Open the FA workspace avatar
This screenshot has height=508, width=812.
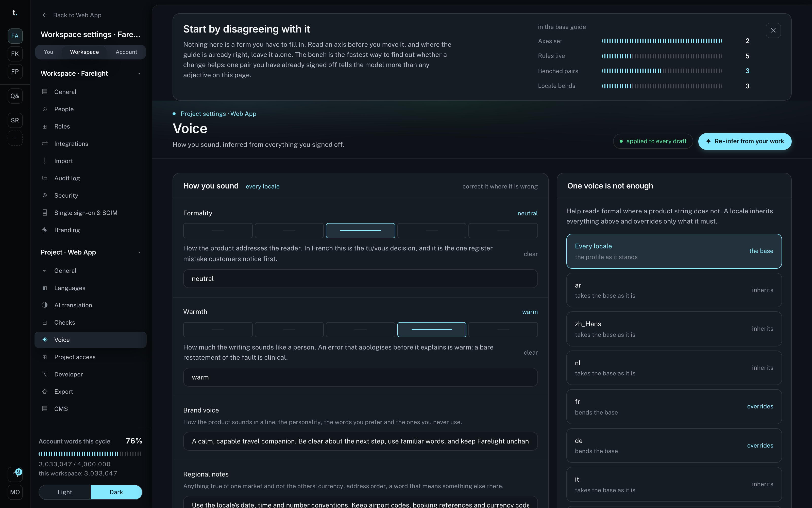pos(15,36)
